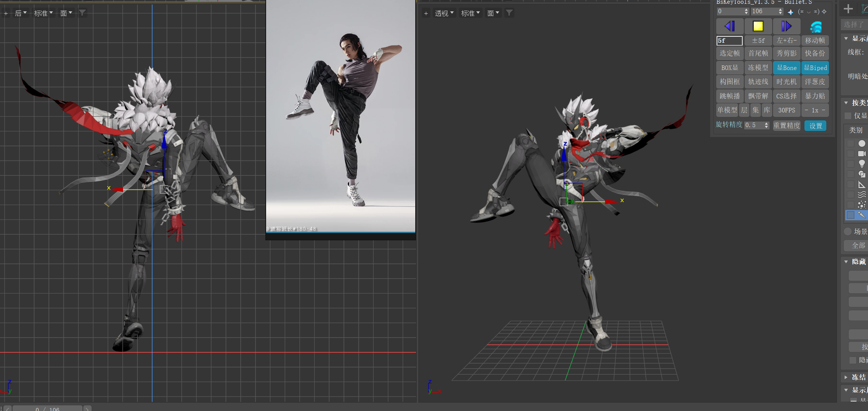Click the helpers triangle-ruler category icon

coord(862,184)
